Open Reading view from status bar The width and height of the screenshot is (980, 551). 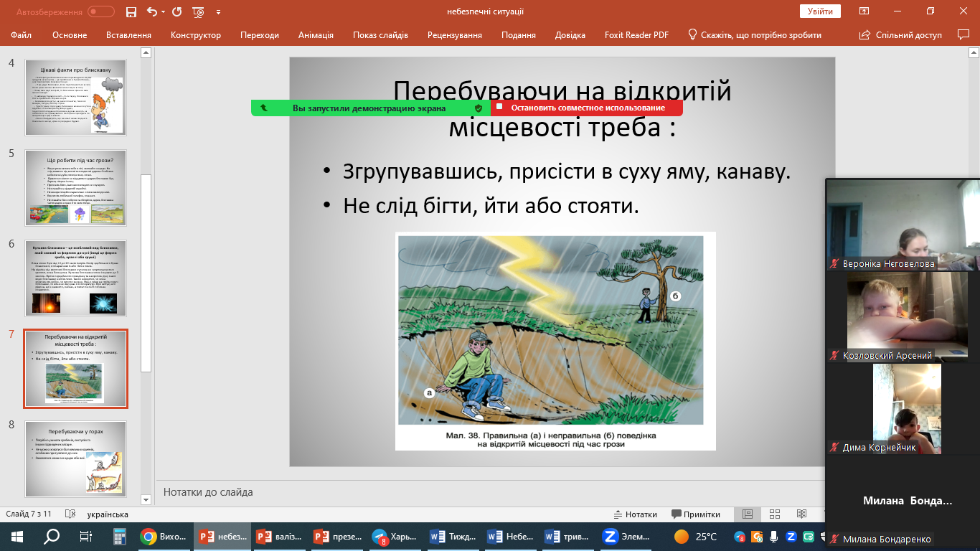pos(801,514)
